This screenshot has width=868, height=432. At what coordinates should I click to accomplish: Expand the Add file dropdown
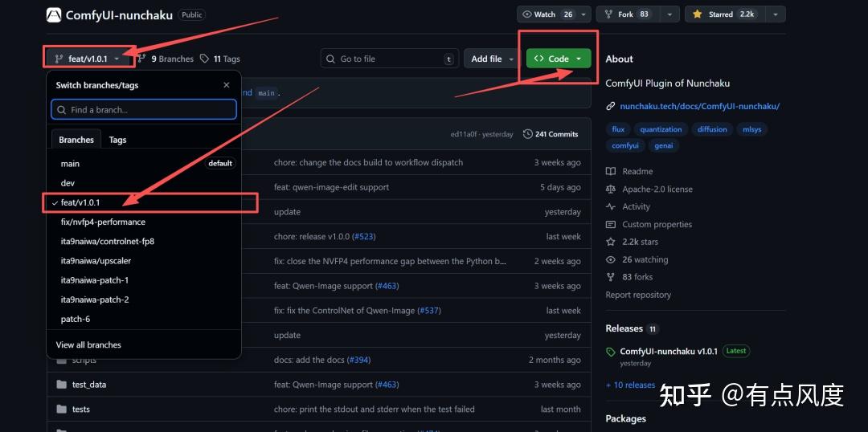pos(492,59)
